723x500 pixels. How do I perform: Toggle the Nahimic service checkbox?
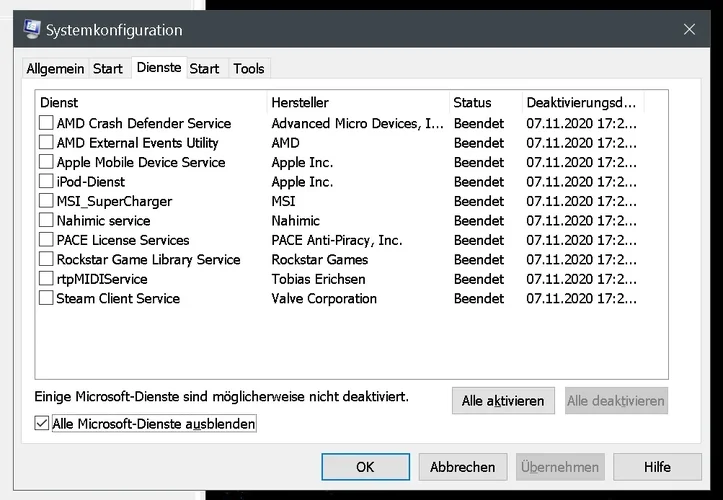[46, 220]
